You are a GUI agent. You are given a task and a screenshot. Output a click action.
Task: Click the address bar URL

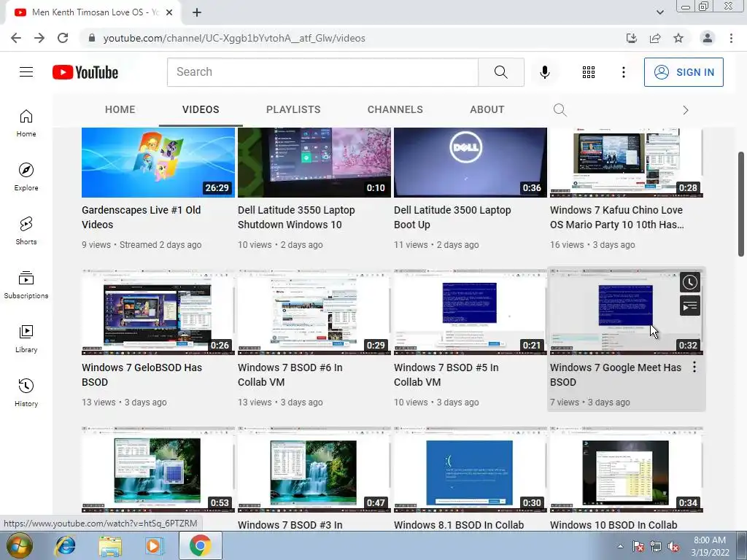click(x=234, y=38)
